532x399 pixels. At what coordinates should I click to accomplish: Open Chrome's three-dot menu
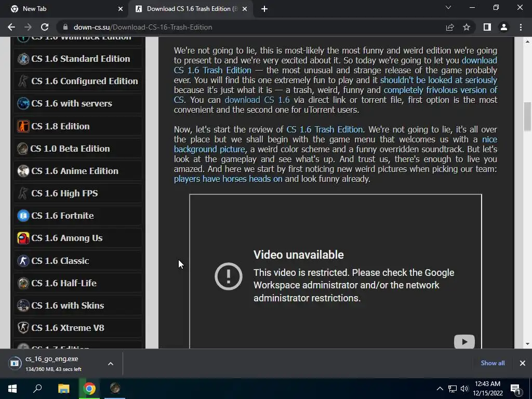coord(521,27)
